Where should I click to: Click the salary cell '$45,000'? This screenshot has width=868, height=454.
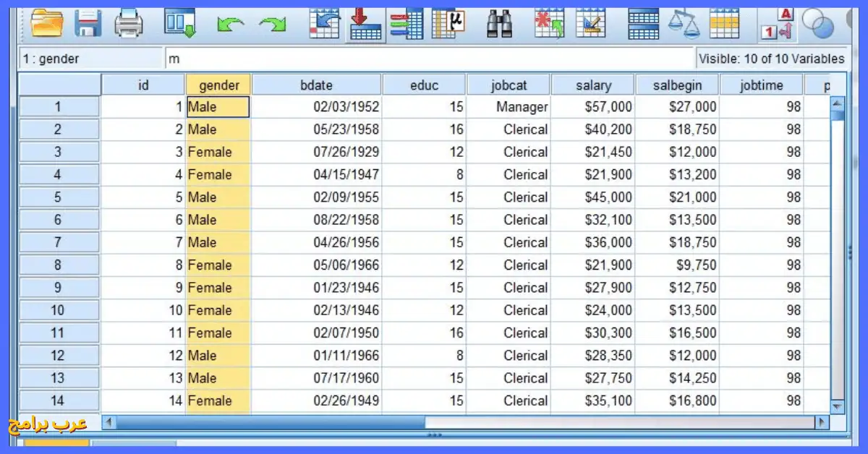tap(593, 197)
